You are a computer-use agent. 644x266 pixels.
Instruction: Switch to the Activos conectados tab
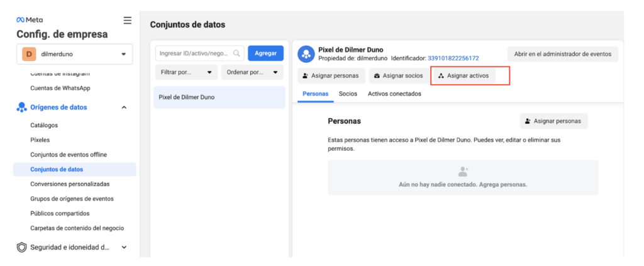click(x=394, y=94)
